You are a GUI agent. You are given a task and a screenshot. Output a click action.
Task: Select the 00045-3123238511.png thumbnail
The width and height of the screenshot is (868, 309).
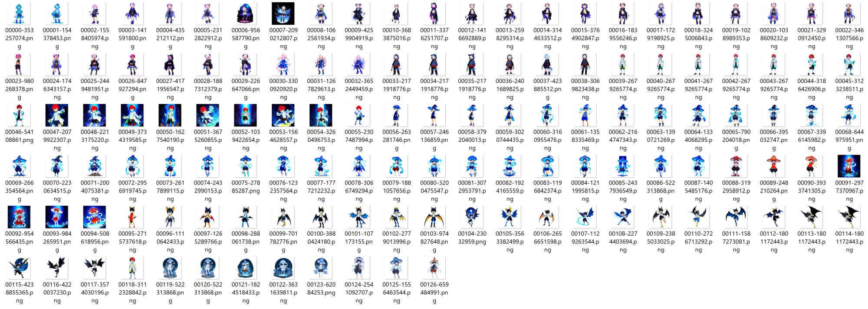point(849,64)
